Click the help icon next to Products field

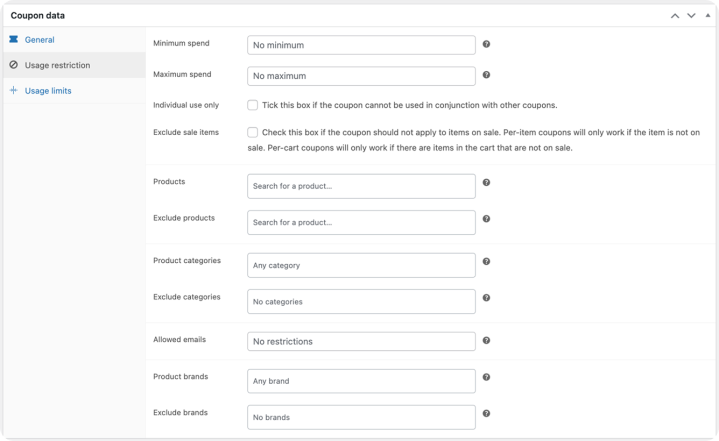(x=486, y=183)
